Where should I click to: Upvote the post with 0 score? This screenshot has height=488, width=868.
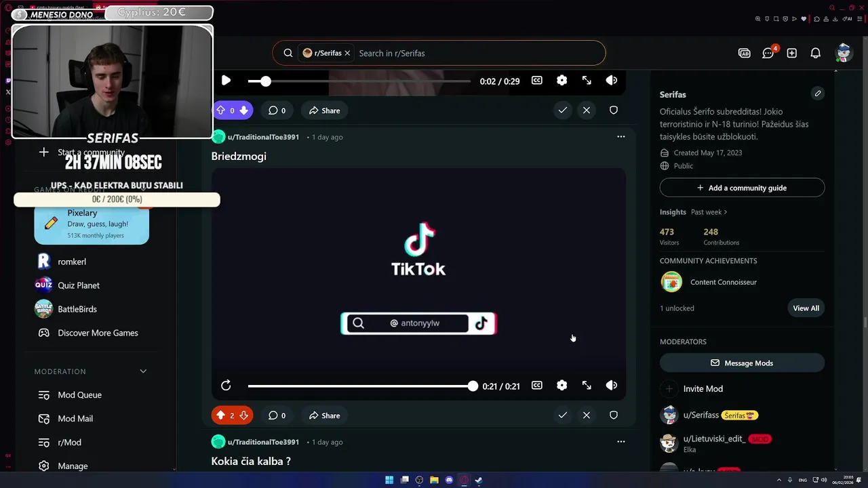pyautogui.click(x=220, y=110)
